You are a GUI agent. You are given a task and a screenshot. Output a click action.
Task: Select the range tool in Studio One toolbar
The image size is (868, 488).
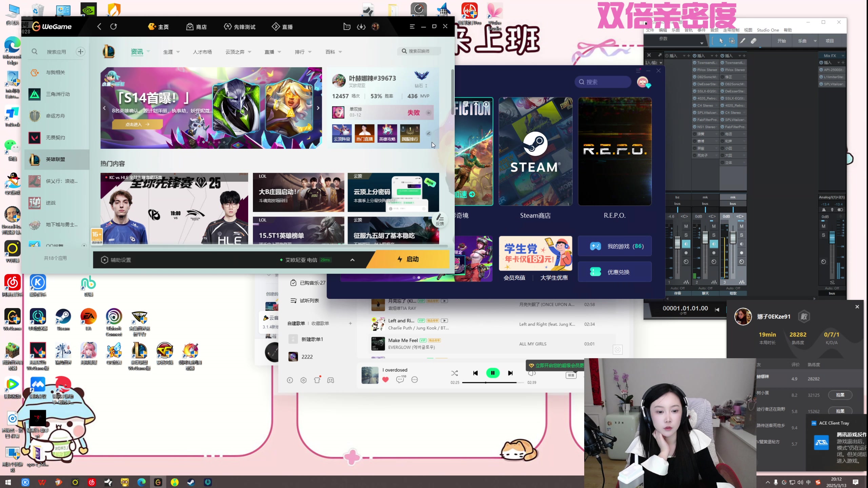(x=732, y=41)
